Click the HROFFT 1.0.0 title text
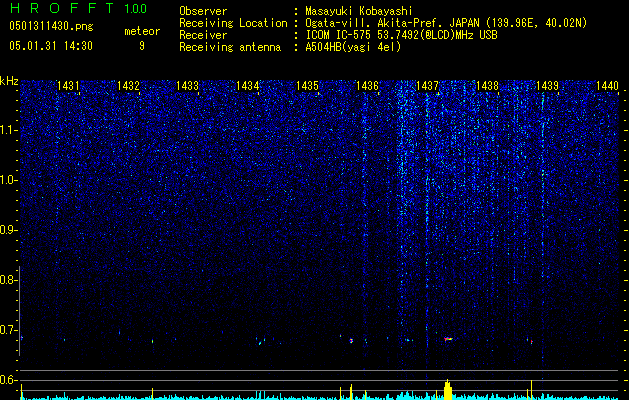The width and height of the screenshot is (629, 400). pyautogui.click(x=79, y=8)
